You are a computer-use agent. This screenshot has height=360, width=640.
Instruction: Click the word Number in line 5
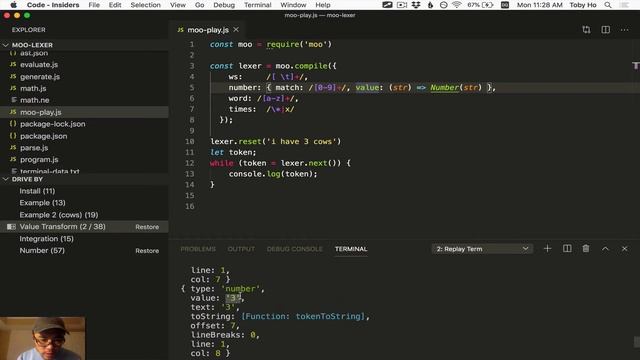(x=444, y=87)
